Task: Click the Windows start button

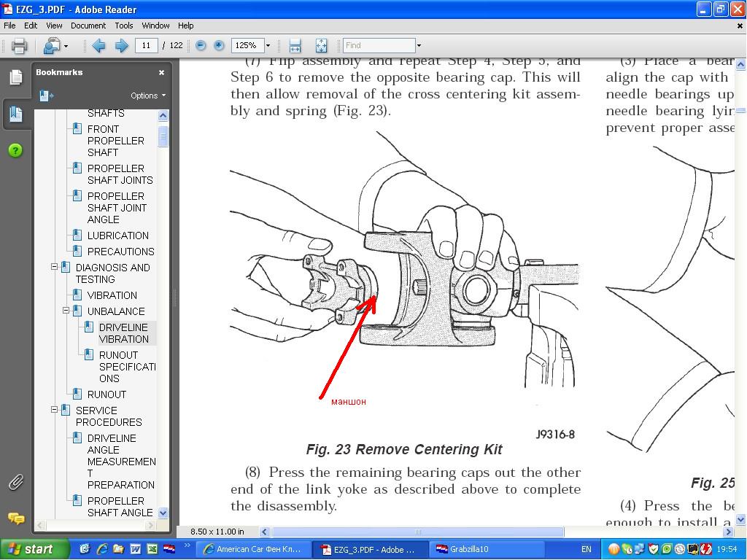Action: (31, 549)
